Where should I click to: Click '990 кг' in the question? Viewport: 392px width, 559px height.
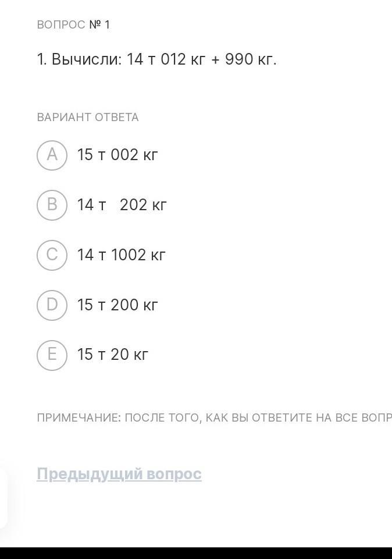pyautogui.click(x=249, y=59)
